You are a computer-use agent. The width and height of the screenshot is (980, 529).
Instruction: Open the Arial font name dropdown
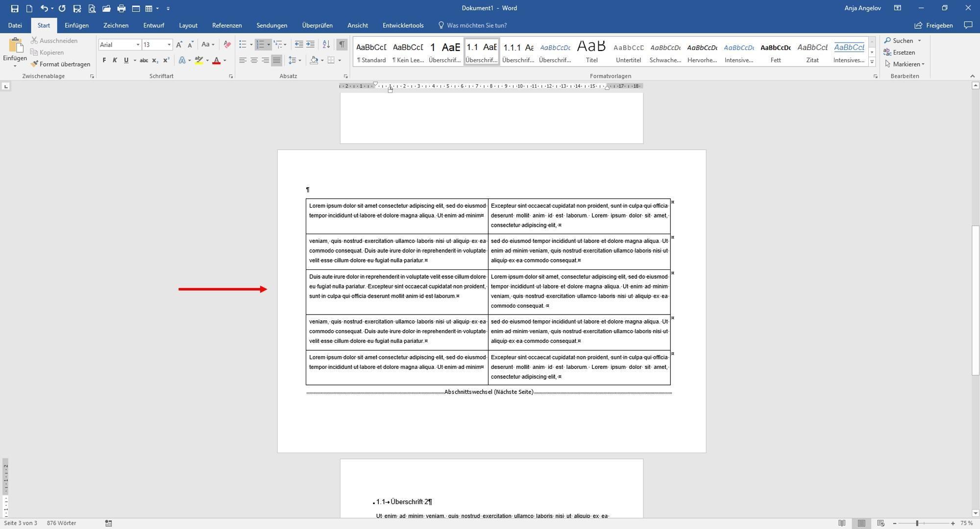(138, 45)
